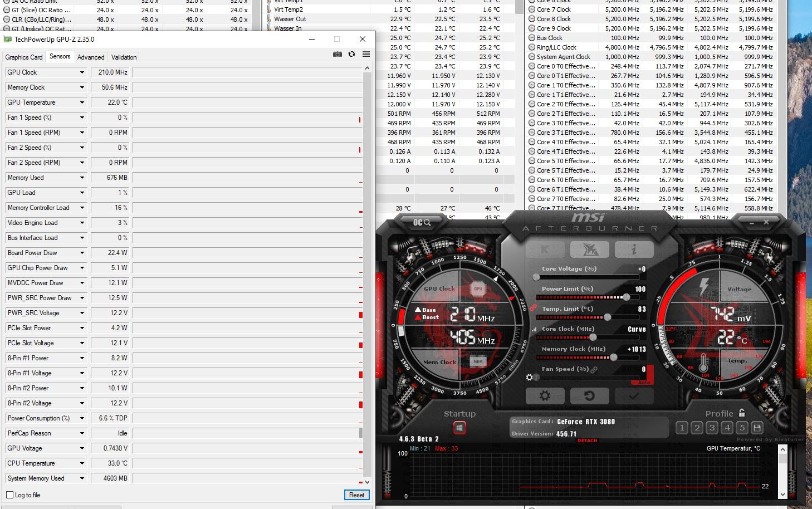Switch to the Graphics Card tab
Screen dimensions: 812x509
coord(24,57)
